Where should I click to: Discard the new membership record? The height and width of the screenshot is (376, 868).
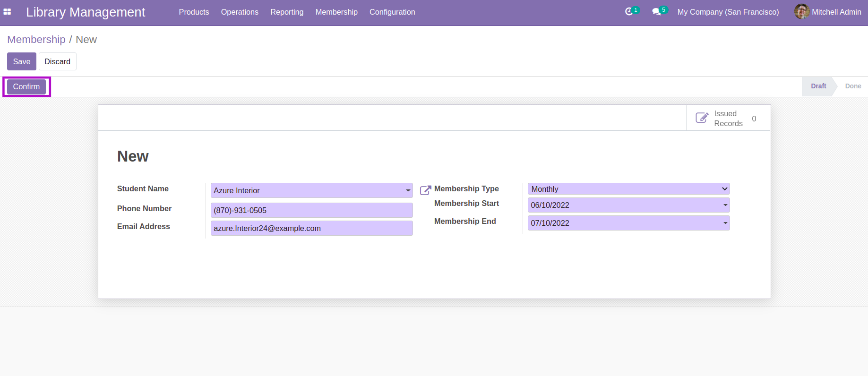pyautogui.click(x=57, y=61)
